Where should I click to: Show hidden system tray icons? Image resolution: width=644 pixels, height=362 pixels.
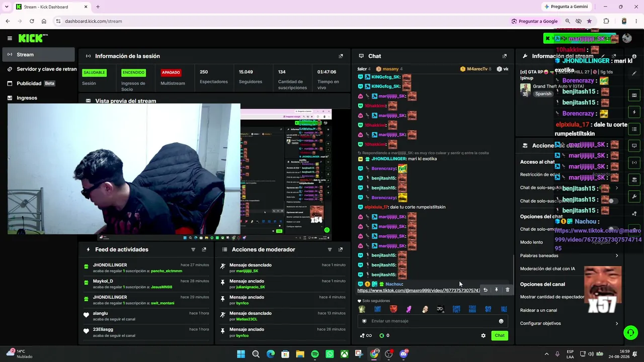point(546,354)
